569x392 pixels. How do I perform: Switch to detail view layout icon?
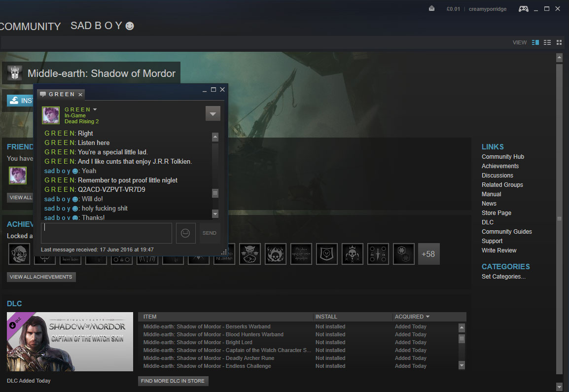click(535, 42)
